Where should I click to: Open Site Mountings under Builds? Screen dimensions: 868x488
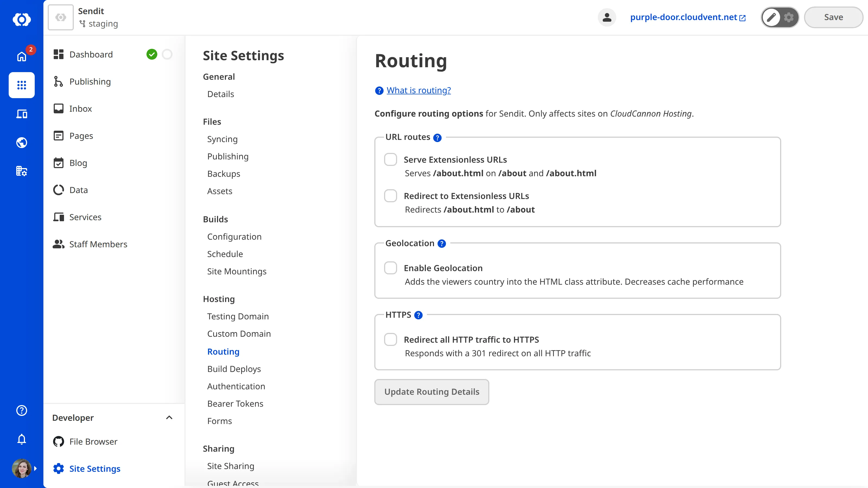(x=237, y=271)
